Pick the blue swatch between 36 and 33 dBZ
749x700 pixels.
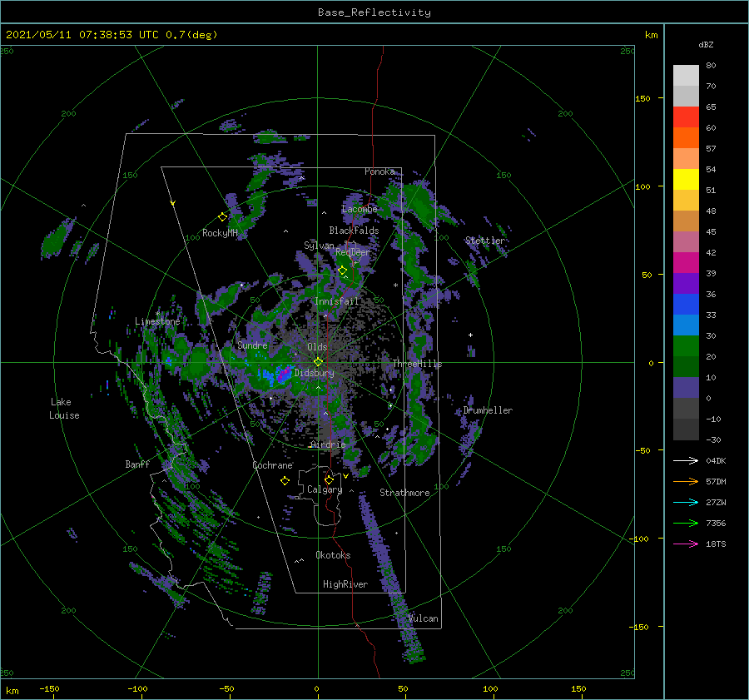coord(686,305)
